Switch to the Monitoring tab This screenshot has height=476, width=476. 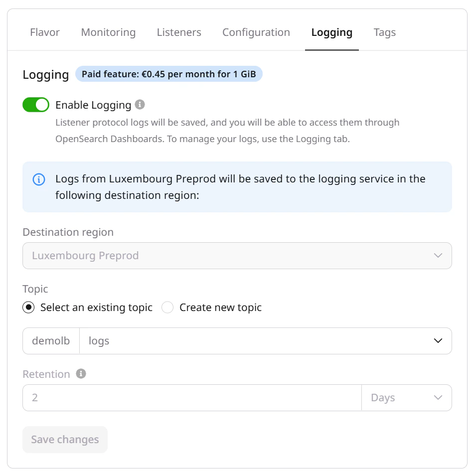click(x=108, y=32)
